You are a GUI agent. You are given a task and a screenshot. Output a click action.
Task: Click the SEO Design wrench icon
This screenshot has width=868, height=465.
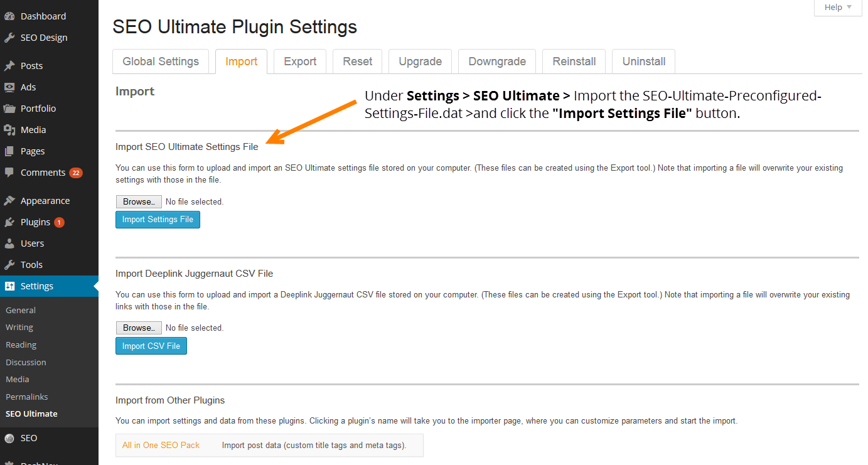pyautogui.click(x=9, y=38)
